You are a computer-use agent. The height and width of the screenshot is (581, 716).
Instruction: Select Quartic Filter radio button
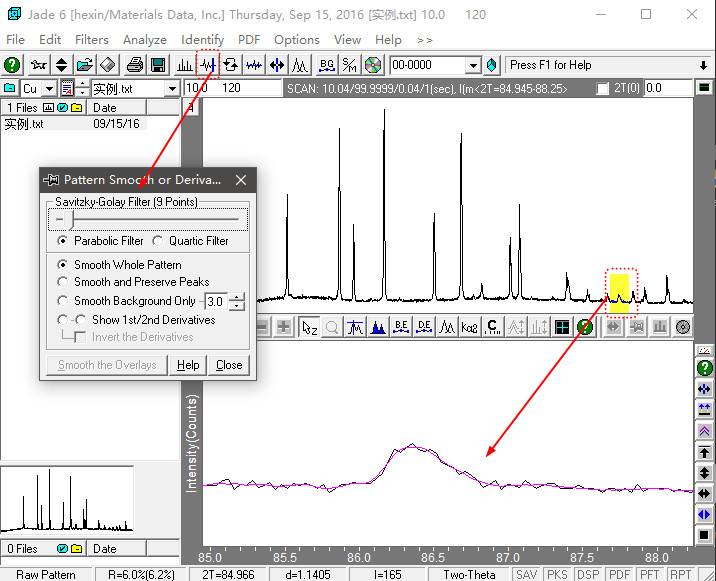point(158,241)
